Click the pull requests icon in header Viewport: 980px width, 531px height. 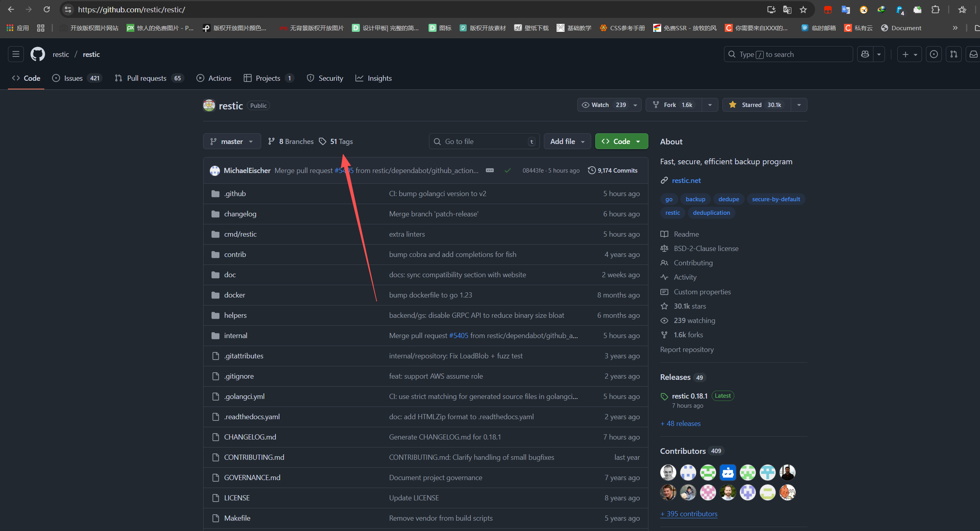(954, 54)
